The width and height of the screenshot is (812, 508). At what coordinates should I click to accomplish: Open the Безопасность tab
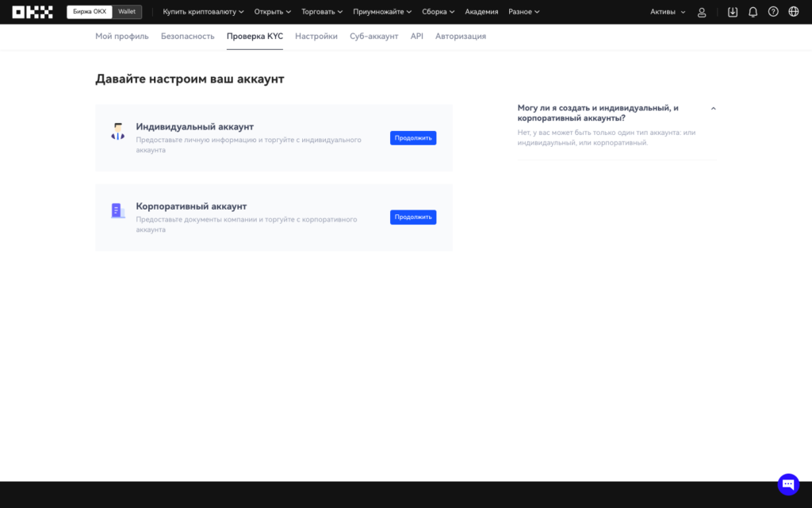187,37
